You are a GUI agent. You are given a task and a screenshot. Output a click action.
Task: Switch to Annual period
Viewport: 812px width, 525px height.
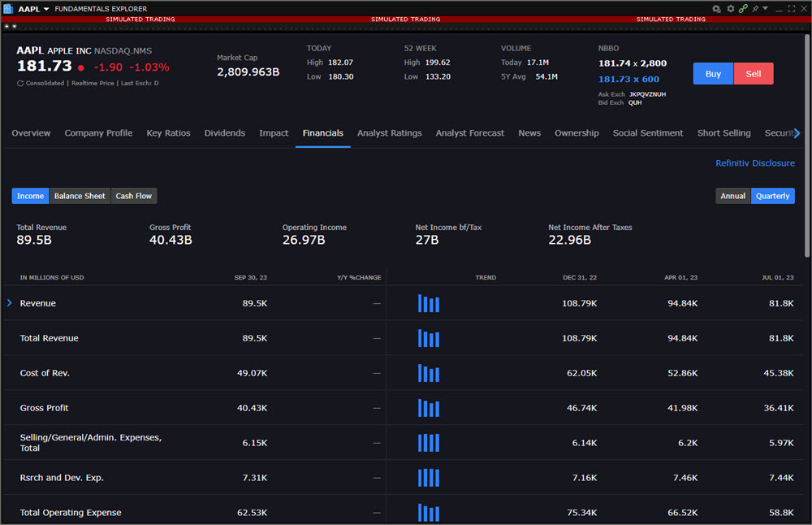[732, 196]
